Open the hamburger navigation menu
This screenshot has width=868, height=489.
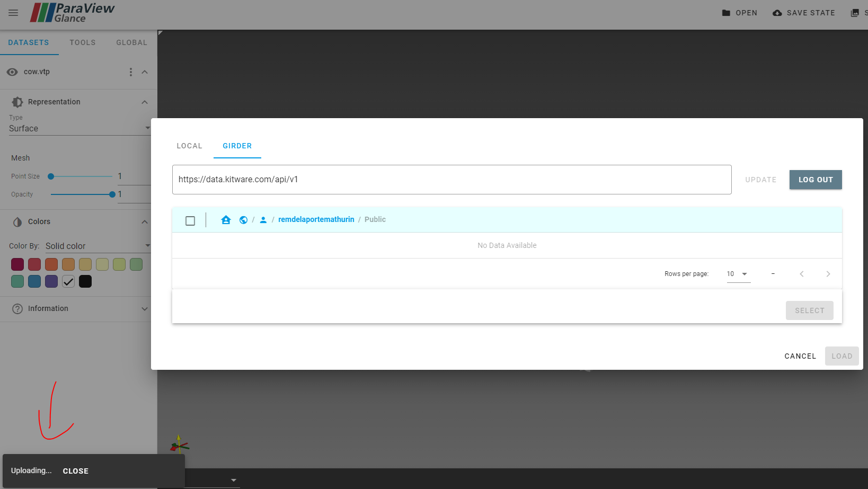13,13
